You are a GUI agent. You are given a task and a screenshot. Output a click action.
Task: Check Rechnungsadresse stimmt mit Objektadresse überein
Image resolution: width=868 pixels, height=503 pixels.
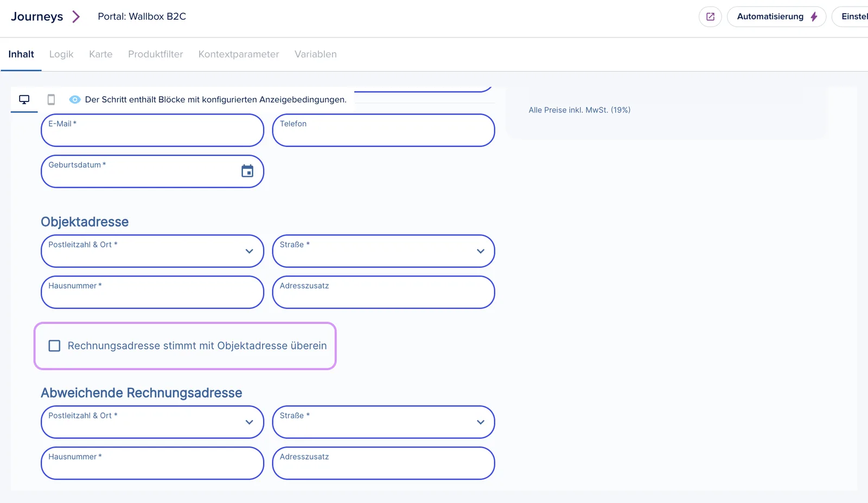click(x=54, y=346)
